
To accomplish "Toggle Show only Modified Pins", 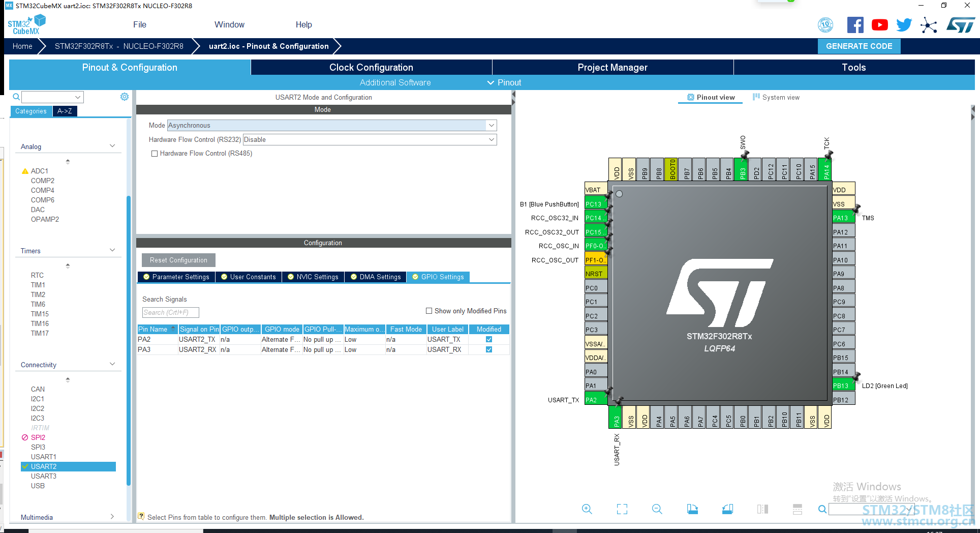I will tap(429, 311).
